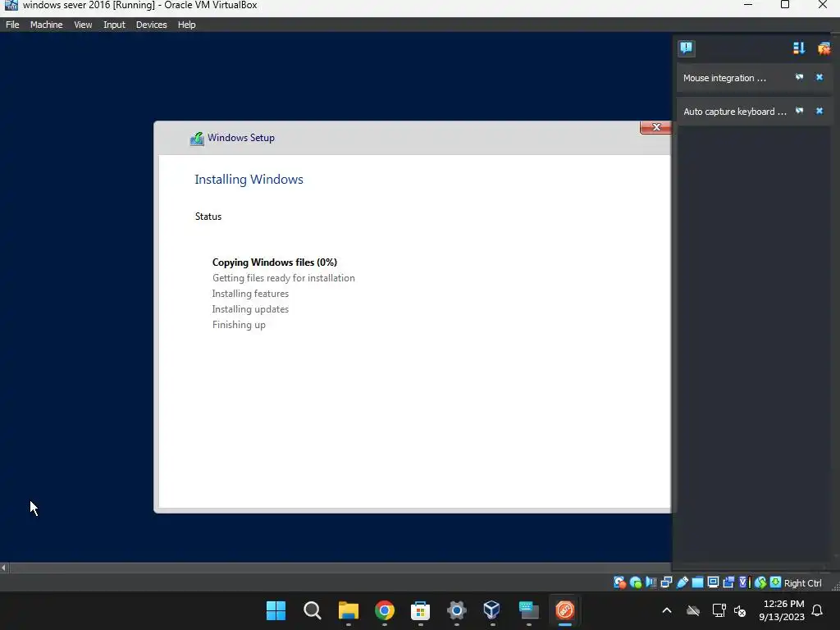Screen dimensions: 840x630
Task: Click the Right Ctrl host key label
Action: [x=802, y=583]
